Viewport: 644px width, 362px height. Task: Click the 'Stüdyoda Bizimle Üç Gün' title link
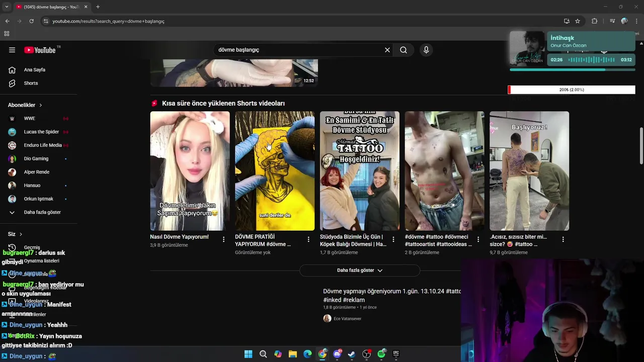point(353,240)
